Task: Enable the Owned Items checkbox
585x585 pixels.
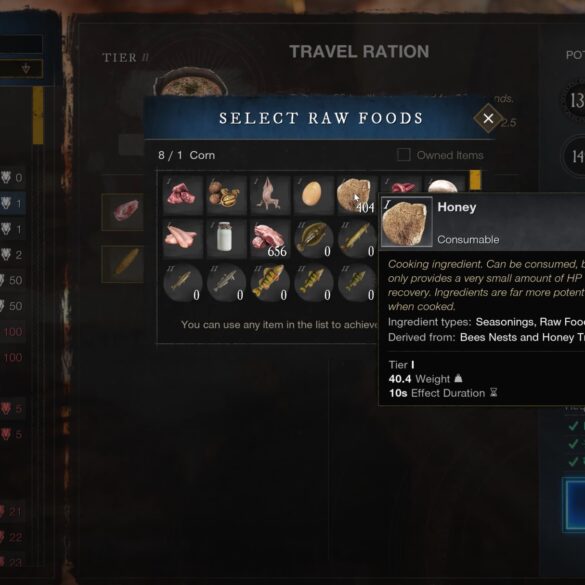Action: point(403,154)
